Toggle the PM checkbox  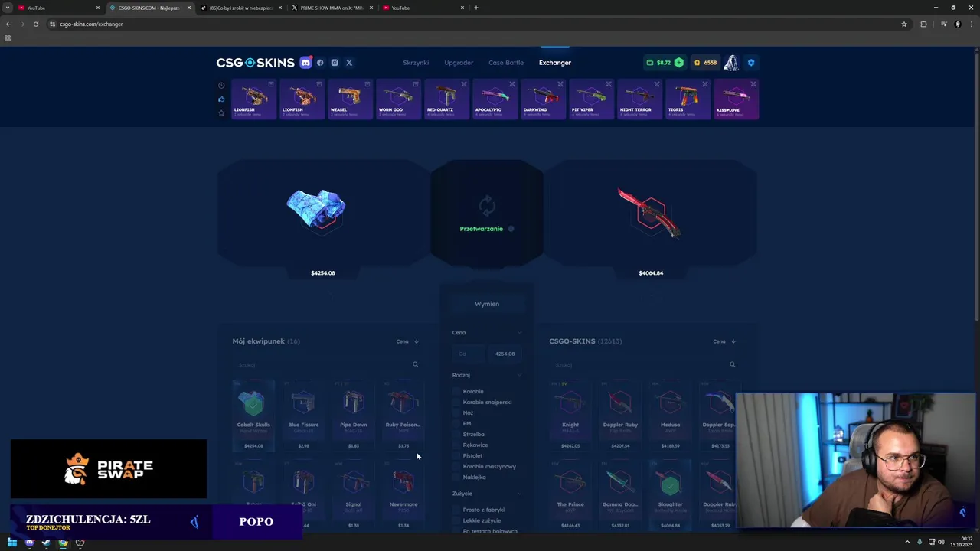[x=457, y=424]
